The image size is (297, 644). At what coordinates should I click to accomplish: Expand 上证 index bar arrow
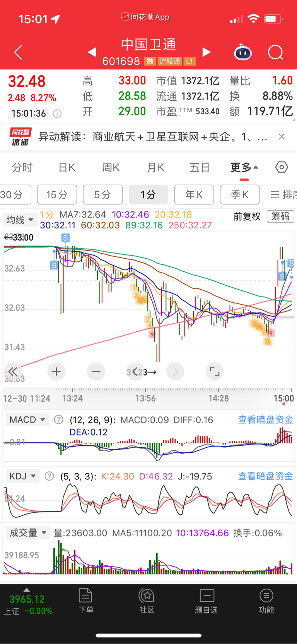[x=26, y=590]
